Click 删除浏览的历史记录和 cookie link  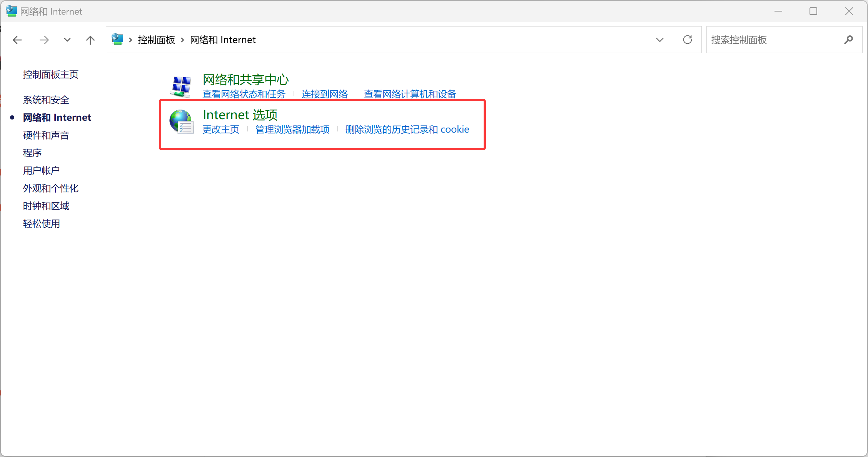point(407,130)
